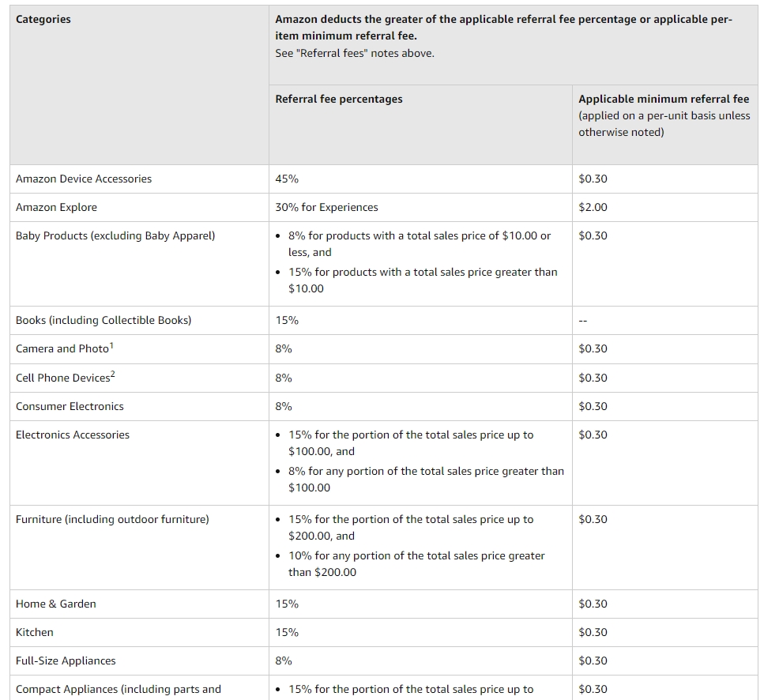The width and height of the screenshot is (764, 700).
Task: Click the Applicable minimum referral fee header
Action: coord(664,99)
